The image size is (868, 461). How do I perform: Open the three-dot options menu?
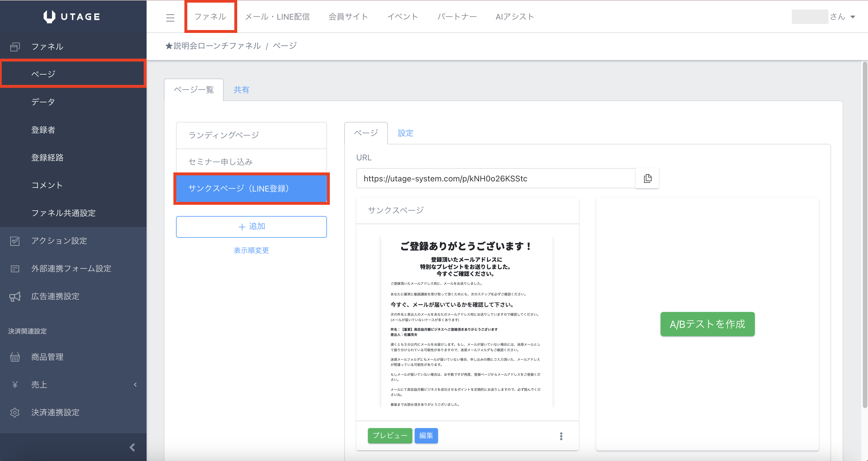(x=561, y=436)
